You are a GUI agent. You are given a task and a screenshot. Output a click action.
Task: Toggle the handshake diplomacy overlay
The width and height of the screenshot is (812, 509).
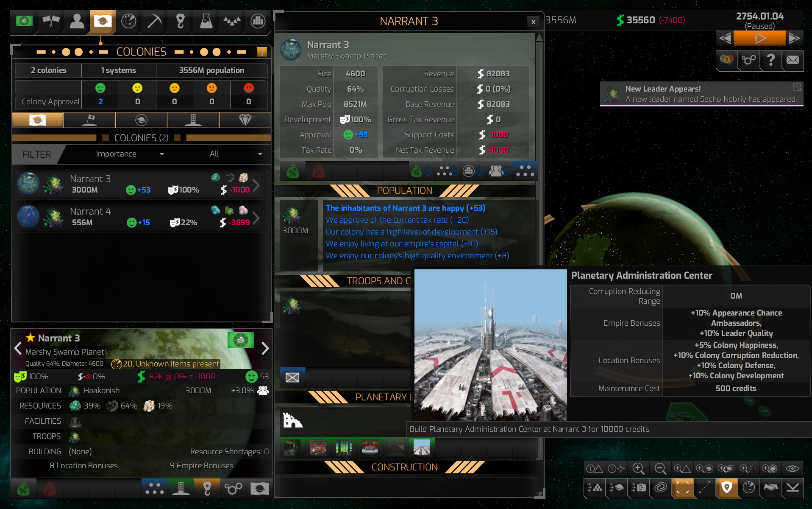[770, 488]
